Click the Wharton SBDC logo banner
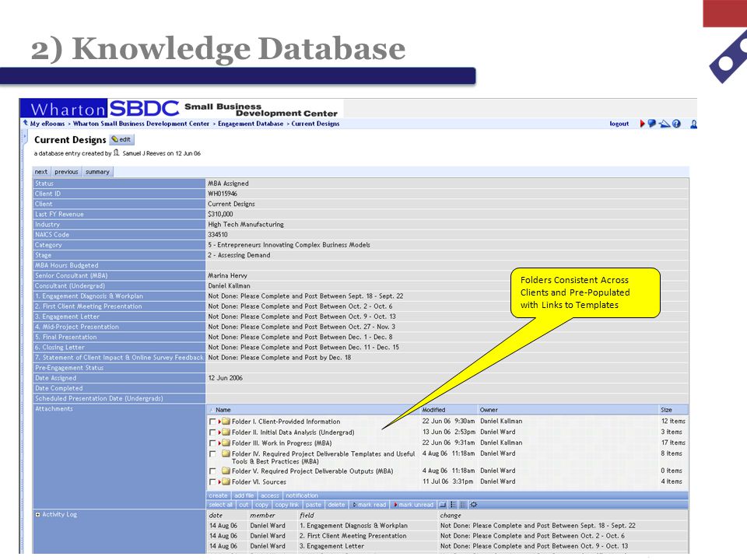This screenshot has width=747, height=560. click(x=181, y=109)
